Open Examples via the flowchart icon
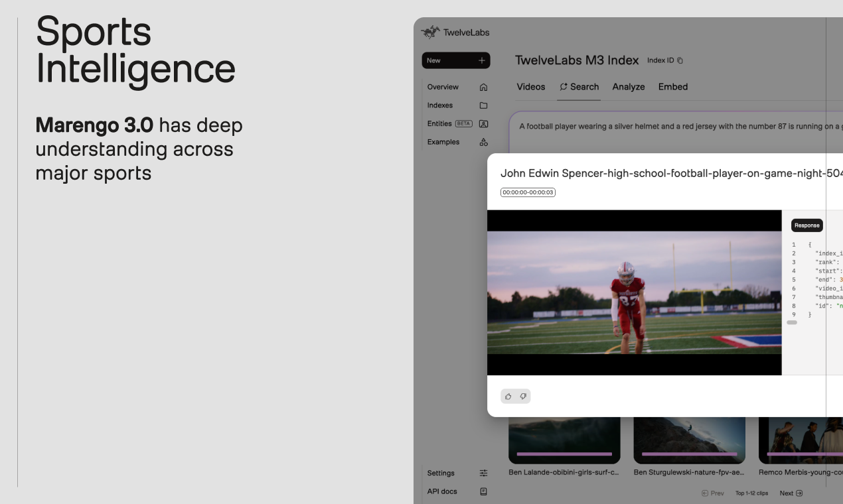The image size is (843, 504). click(x=483, y=142)
